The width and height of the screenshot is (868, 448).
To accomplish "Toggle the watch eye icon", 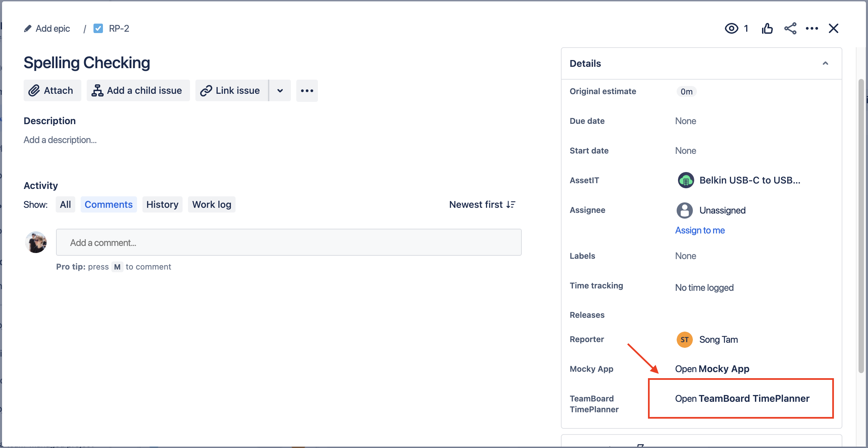I will (731, 28).
